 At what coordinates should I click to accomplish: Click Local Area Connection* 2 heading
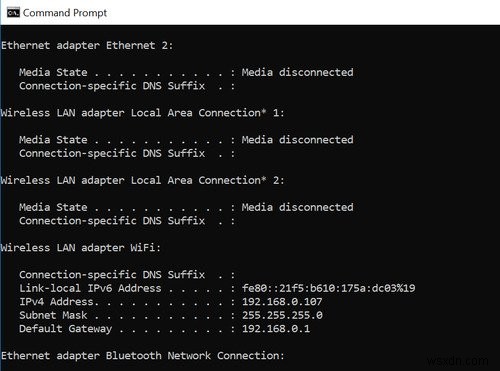142,180
